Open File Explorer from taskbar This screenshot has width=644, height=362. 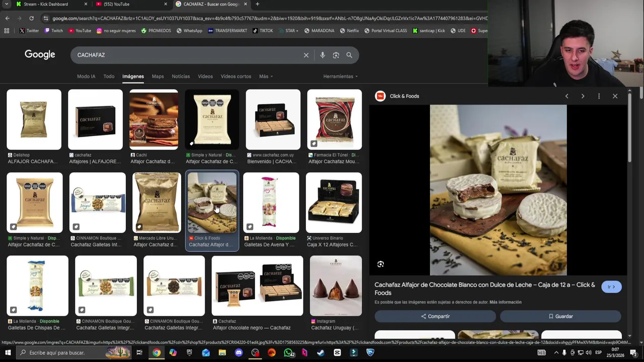(x=222, y=352)
